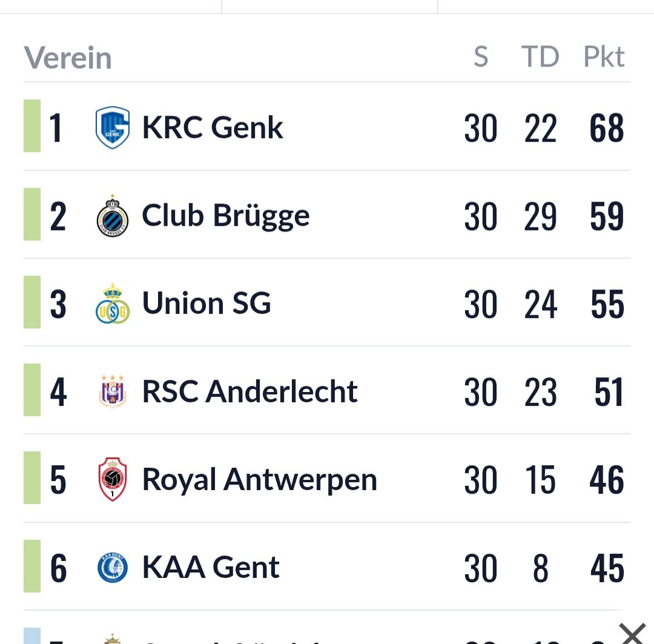Open the KRC Genk team link
Viewport: 654px width, 644px height.
[x=213, y=127]
